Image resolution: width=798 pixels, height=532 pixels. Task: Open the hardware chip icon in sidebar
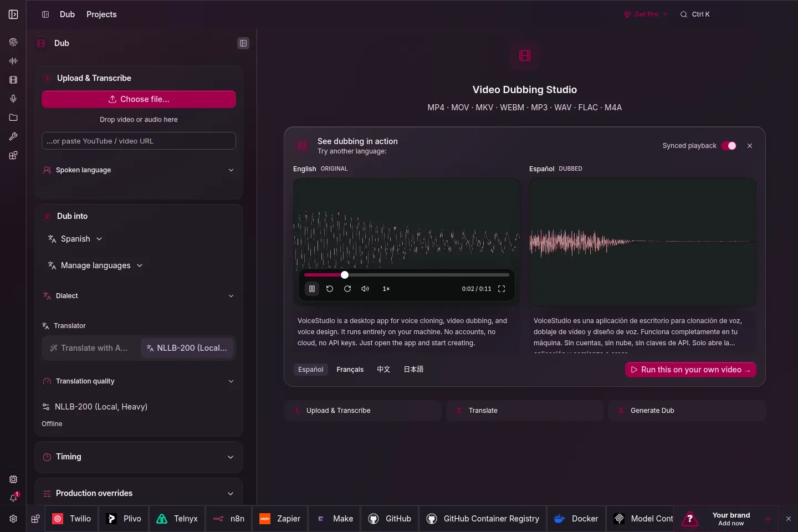coord(13,479)
